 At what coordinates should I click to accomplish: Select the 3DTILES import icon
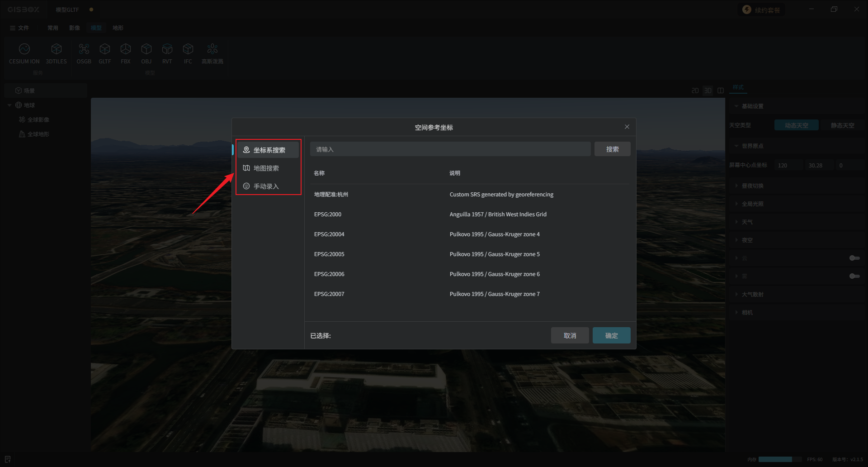pyautogui.click(x=56, y=49)
